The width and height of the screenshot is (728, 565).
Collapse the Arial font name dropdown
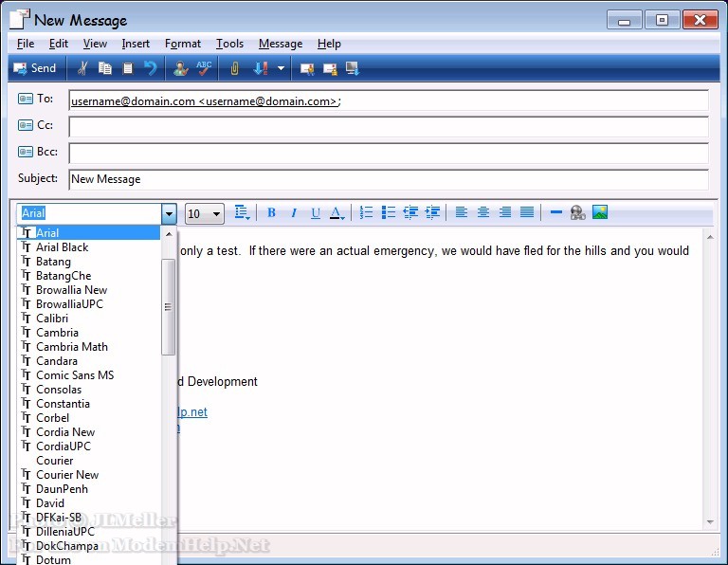(169, 214)
